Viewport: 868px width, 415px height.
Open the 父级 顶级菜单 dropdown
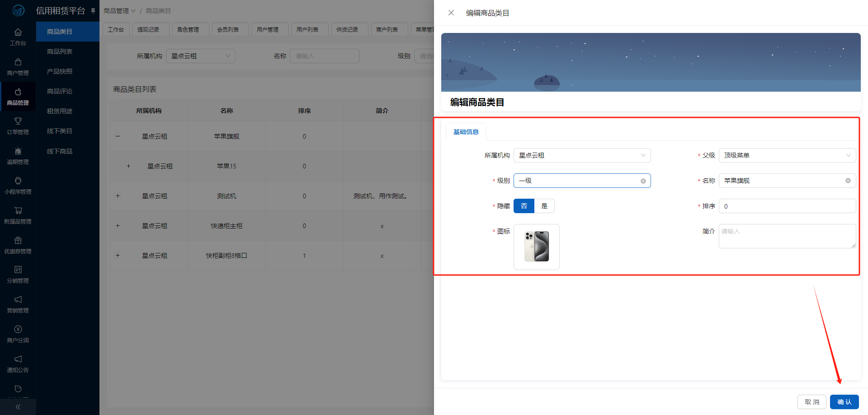pyautogui.click(x=787, y=155)
